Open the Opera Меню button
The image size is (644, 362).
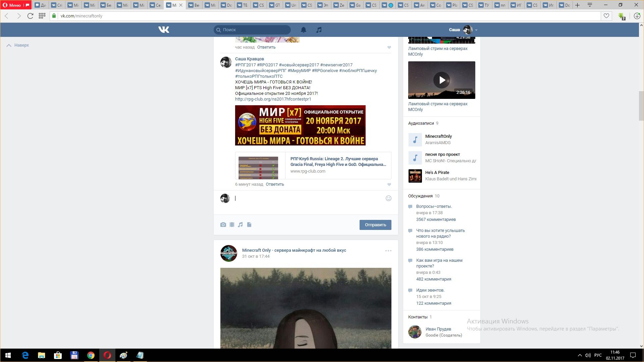coord(16,5)
